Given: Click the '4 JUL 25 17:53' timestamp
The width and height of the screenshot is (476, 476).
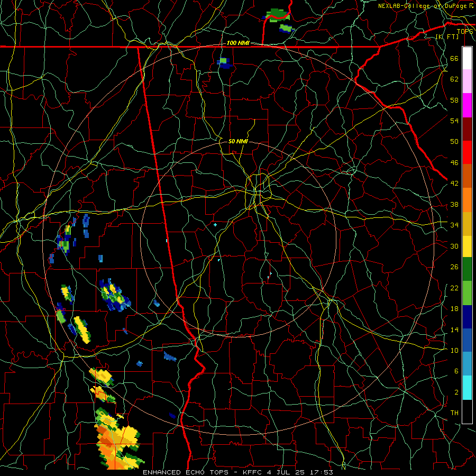Looking at the screenshot, I should tap(300, 472).
